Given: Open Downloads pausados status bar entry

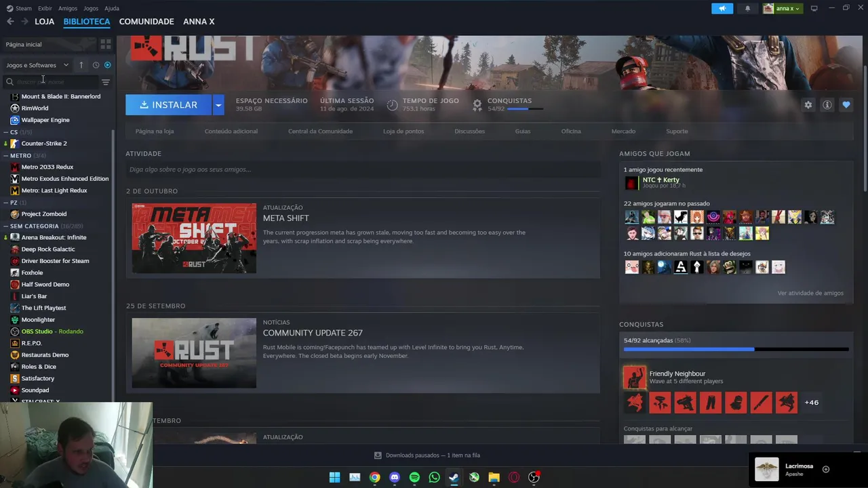Looking at the screenshot, I should click(427, 455).
